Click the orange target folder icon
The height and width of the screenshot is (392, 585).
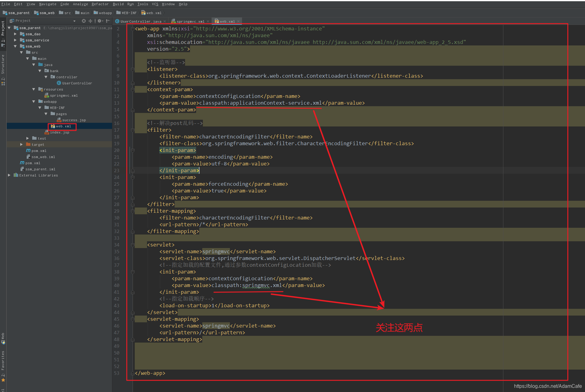(x=28, y=144)
